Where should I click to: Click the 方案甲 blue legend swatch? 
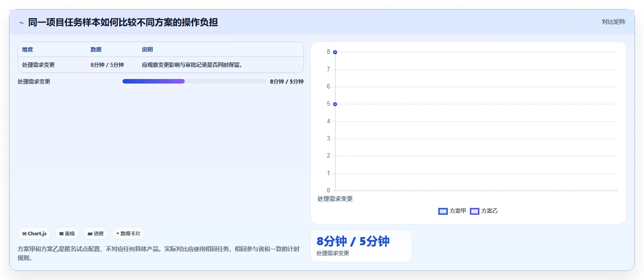[x=443, y=211]
